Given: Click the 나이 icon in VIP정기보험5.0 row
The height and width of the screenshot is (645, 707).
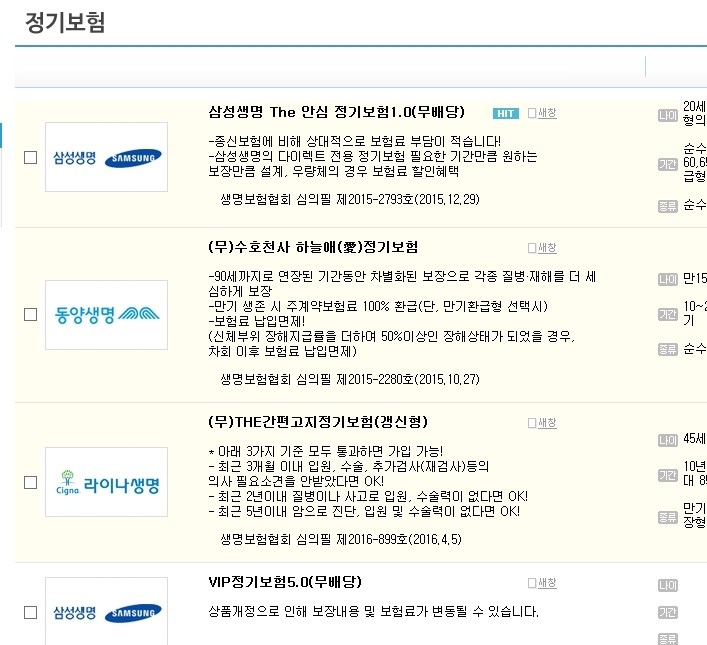Looking at the screenshot, I should pos(667,585).
